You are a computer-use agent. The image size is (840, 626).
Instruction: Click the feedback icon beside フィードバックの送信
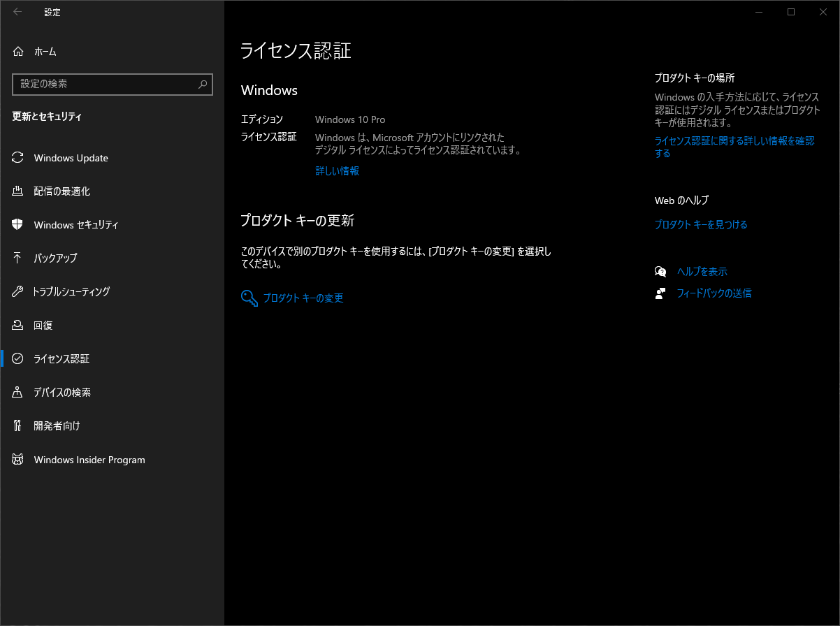pos(660,293)
